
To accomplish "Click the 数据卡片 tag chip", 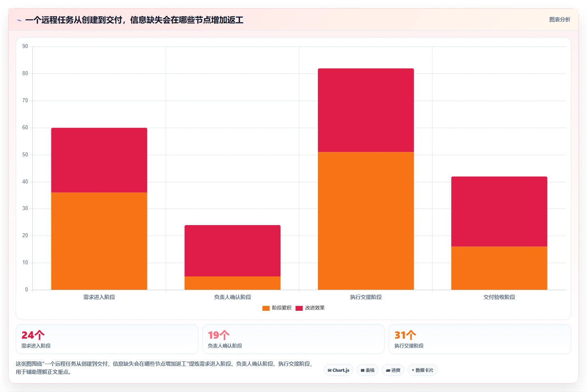I will [x=423, y=370].
